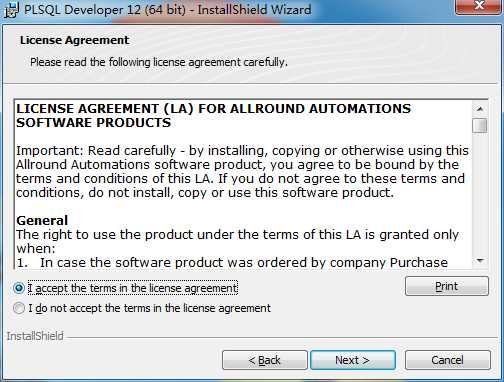The height and width of the screenshot is (382, 504).
Task: Select the do not accept radio button
Action: (x=19, y=308)
